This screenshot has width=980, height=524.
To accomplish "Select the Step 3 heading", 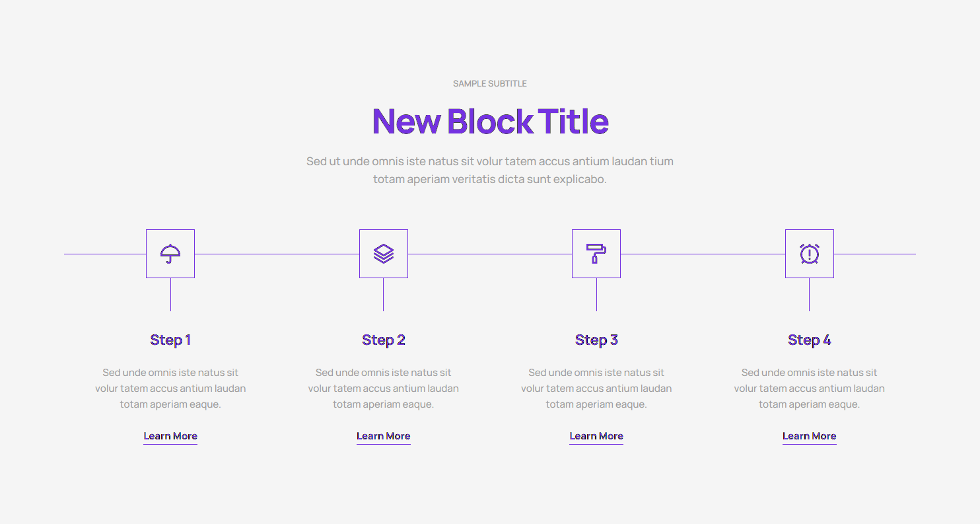I will click(596, 340).
